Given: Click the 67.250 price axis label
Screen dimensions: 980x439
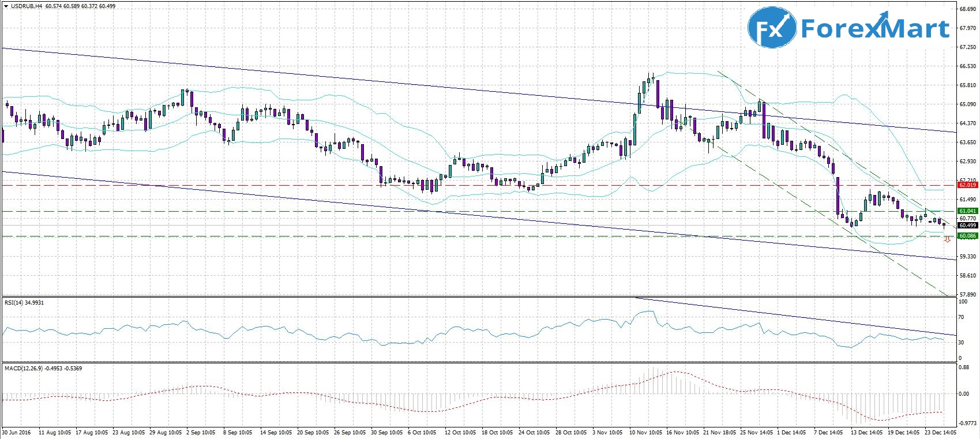Looking at the screenshot, I should click(x=967, y=47).
